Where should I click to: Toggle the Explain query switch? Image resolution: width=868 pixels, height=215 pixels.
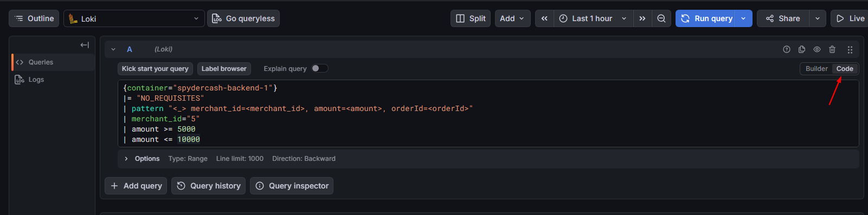tap(319, 68)
